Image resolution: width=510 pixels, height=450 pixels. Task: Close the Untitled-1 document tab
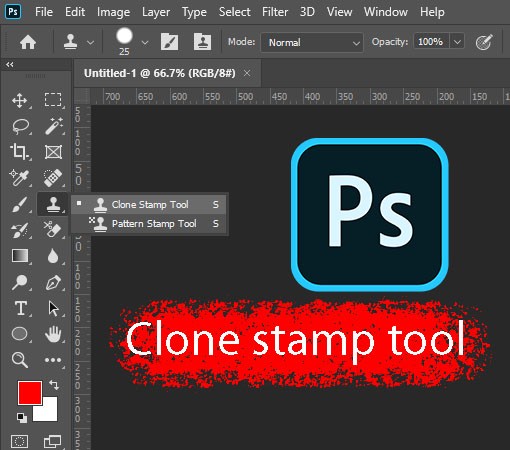coord(247,73)
